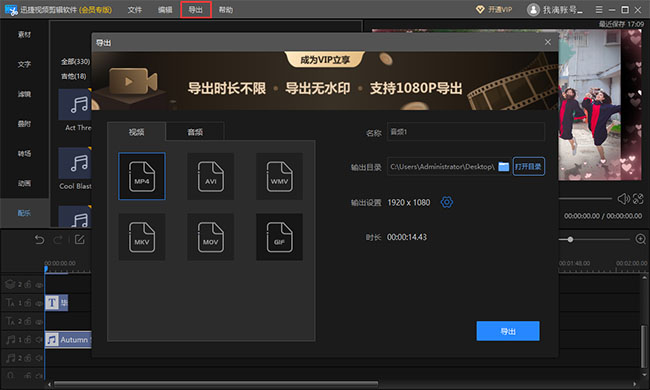Image resolution: width=650 pixels, height=390 pixels.
Task: Select the MP4 export format
Action: click(142, 176)
